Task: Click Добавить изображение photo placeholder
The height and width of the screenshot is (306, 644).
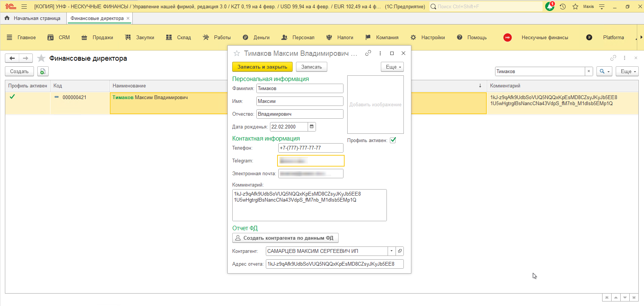Action: coord(375,104)
